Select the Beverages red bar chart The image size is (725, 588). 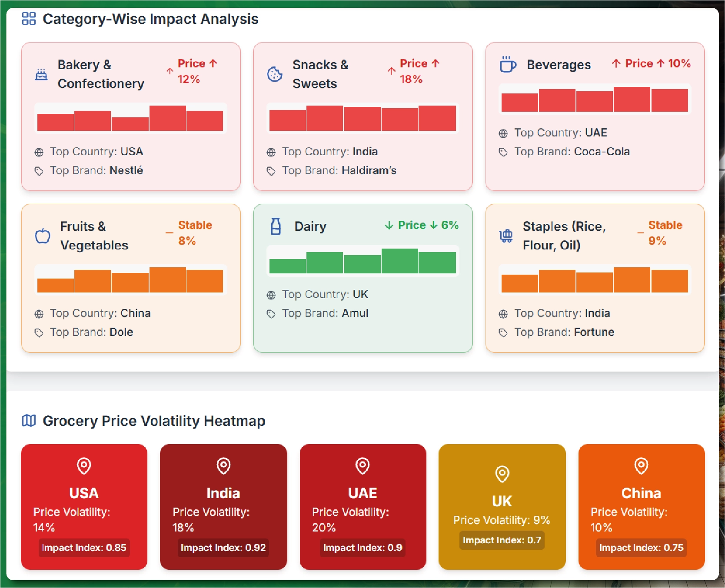[x=595, y=100]
